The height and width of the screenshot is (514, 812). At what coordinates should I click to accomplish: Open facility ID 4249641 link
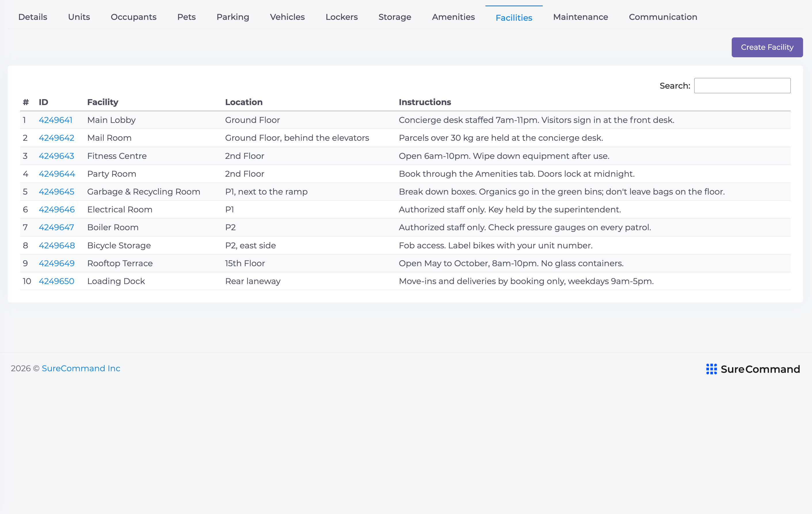(x=56, y=120)
